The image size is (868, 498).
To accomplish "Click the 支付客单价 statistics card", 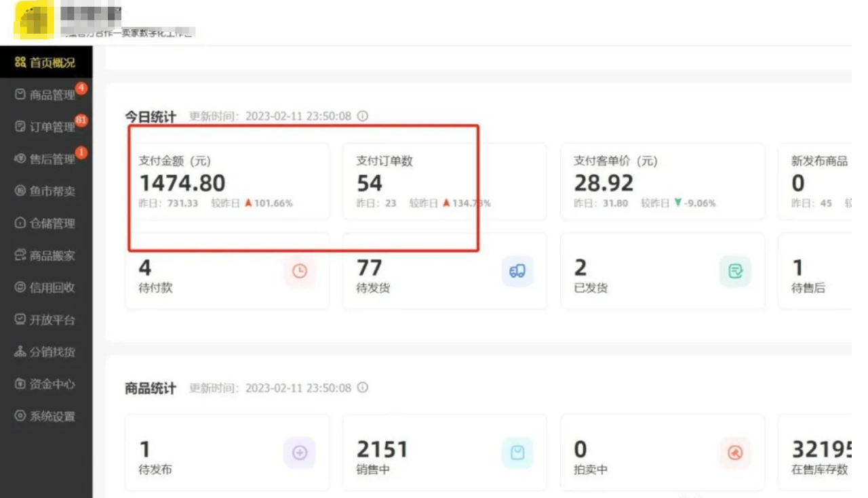I will (662, 181).
